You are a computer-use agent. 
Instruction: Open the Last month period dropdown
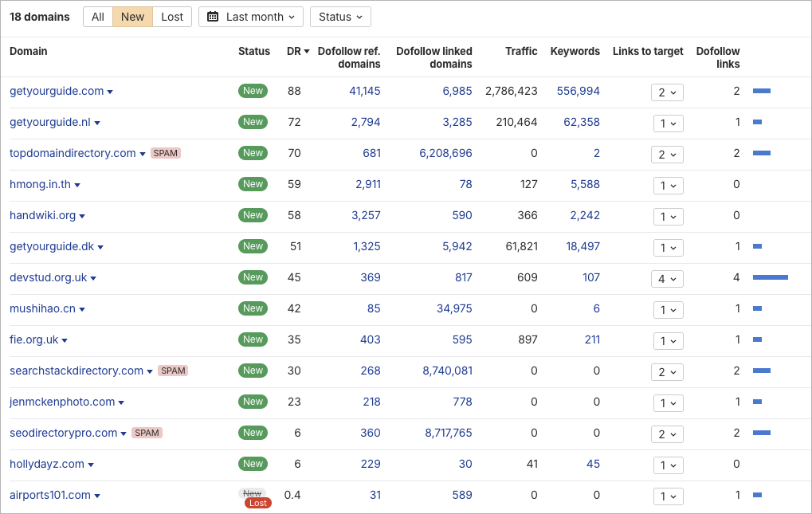point(250,16)
